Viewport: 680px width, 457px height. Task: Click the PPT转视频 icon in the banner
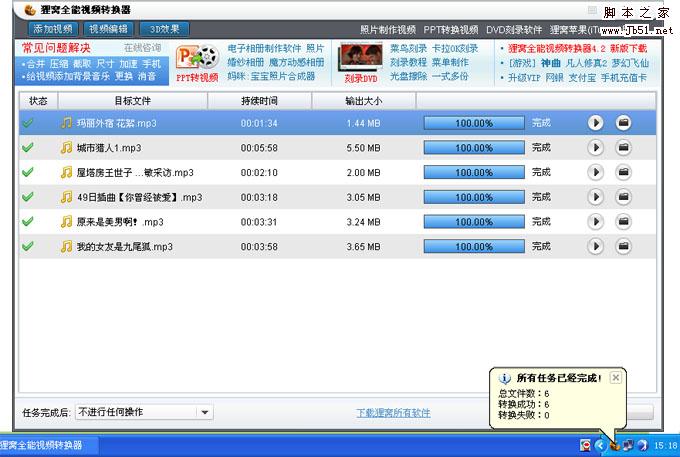(197, 57)
